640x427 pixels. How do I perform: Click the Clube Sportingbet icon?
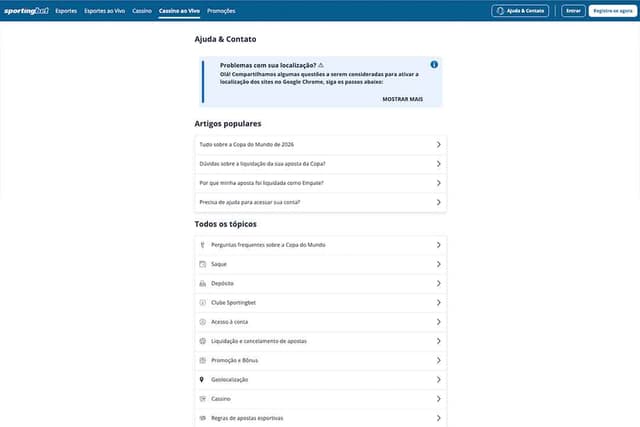[x=202, y=302]
